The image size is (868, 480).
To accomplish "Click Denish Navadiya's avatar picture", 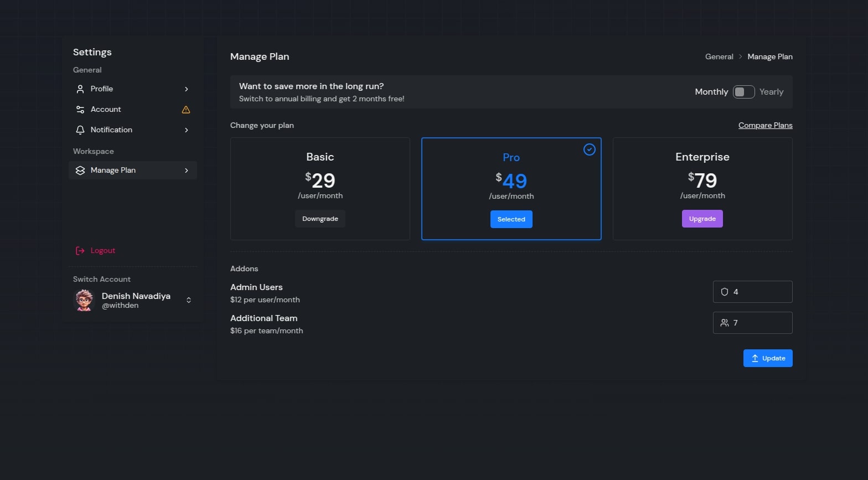I will click(84, 300).
